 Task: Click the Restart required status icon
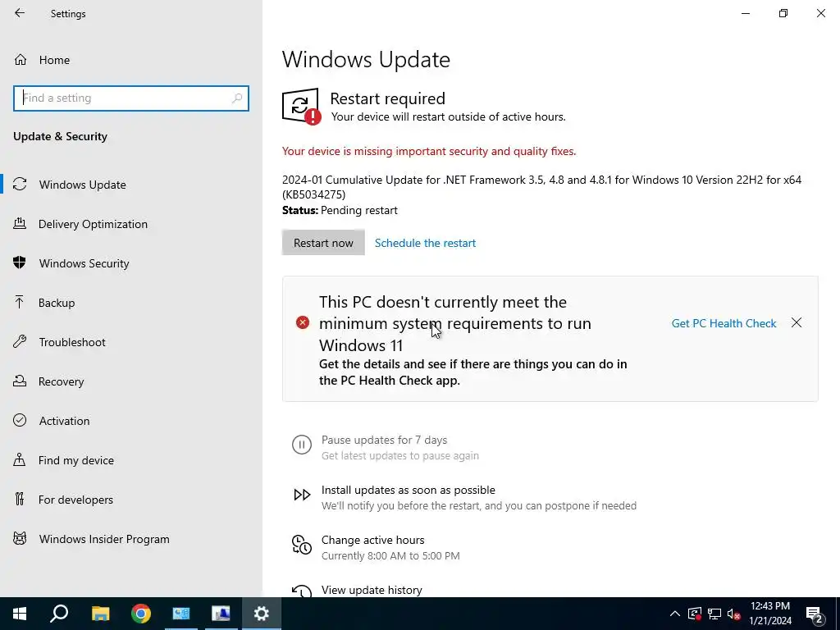pyautogui.click(x=301, y=106)
